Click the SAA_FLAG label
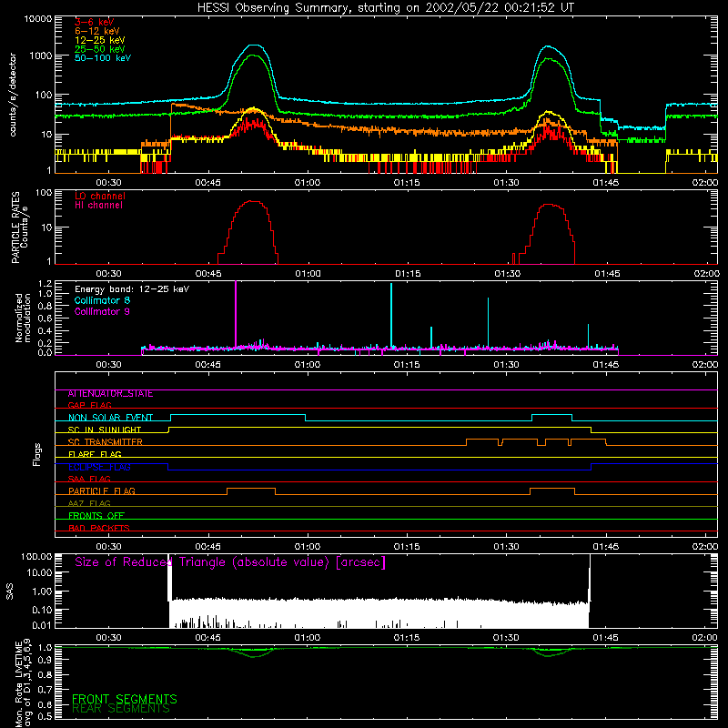 pos(89,479)
